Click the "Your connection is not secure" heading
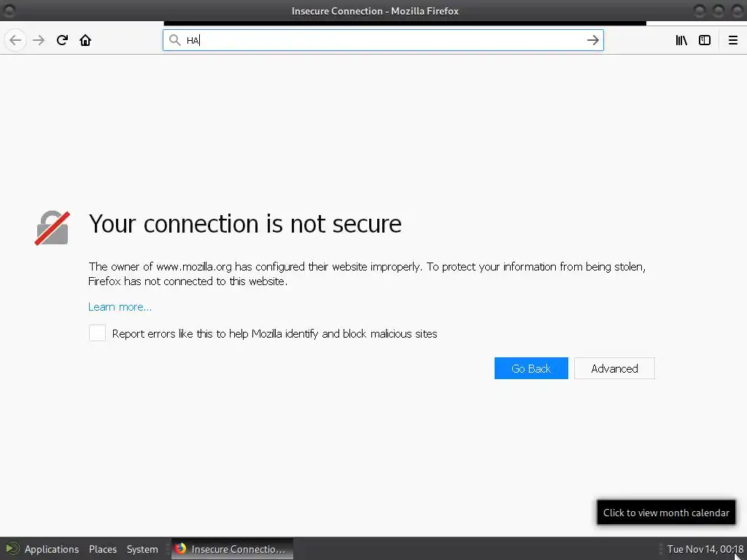The height and width of the screenshot is (560, 747). click(245, 224)
